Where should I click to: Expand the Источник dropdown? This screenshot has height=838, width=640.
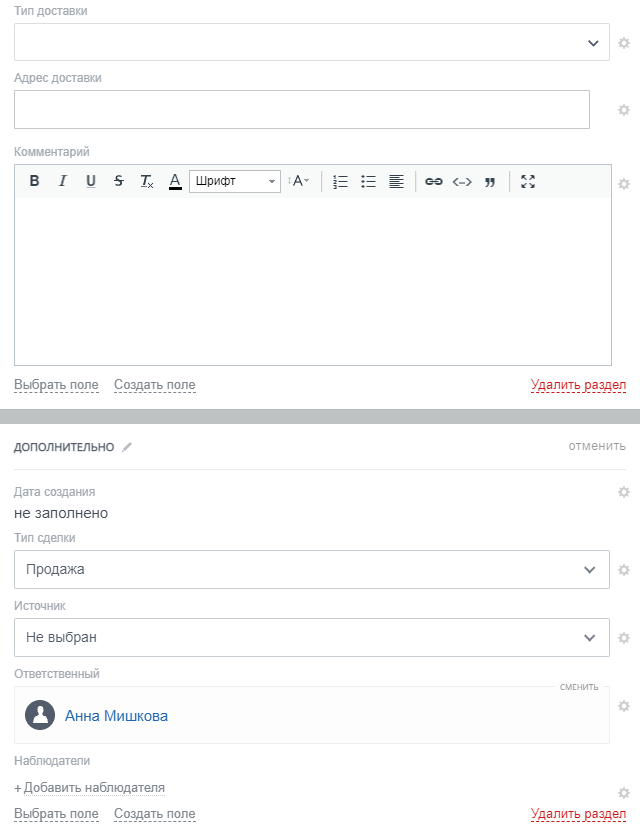point(311,637)
